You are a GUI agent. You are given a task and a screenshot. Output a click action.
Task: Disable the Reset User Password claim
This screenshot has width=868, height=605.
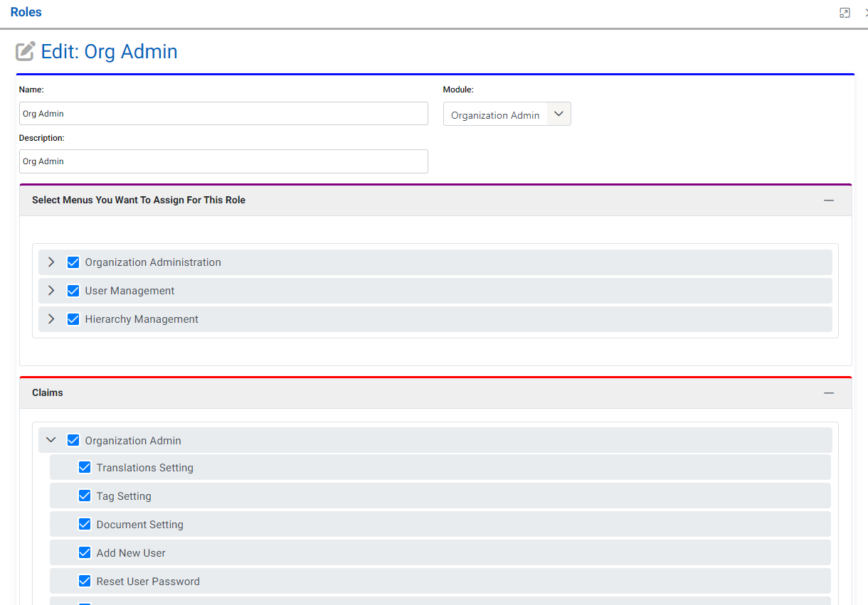coord(85,582)
